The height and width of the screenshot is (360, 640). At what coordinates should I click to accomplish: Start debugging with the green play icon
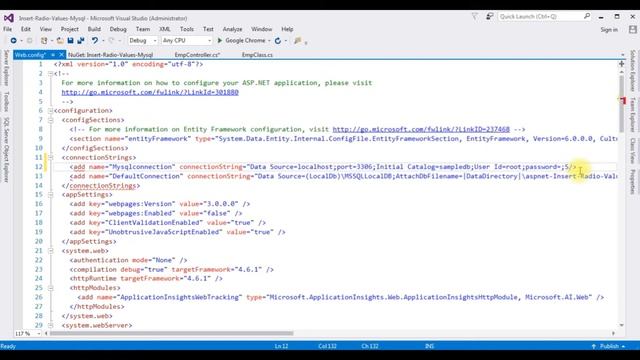click(220, 40)
